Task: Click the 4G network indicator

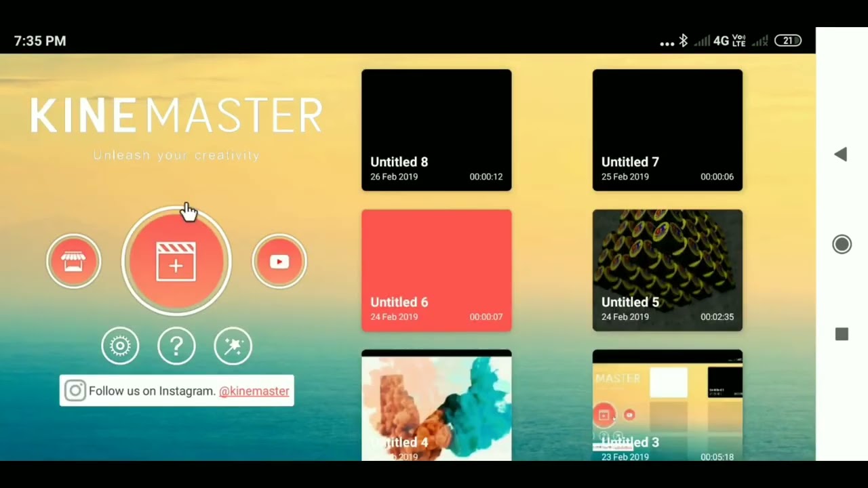Action: [721, 41]
